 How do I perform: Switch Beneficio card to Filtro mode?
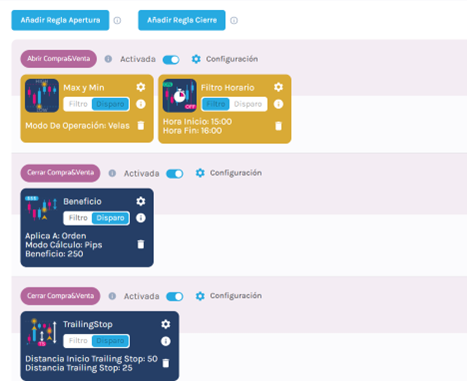click(x=78, y=218)
